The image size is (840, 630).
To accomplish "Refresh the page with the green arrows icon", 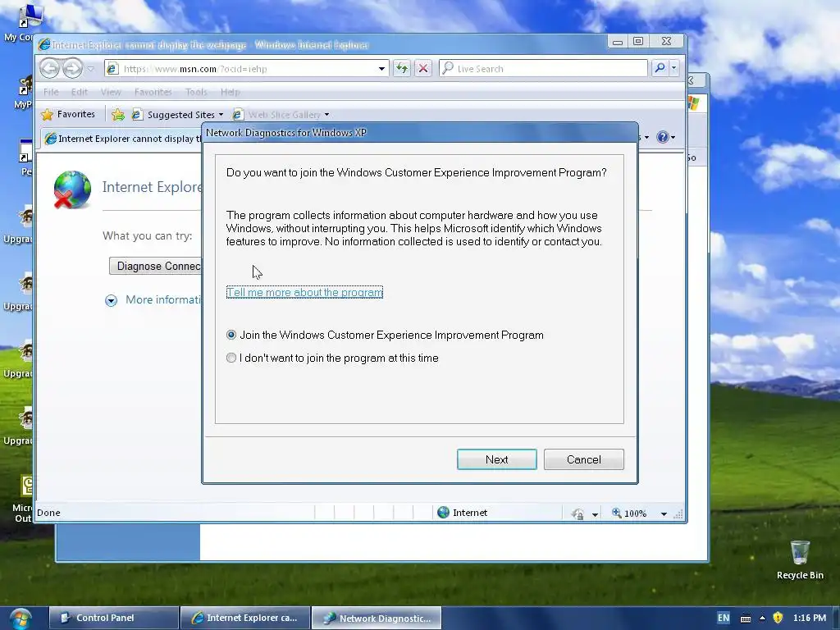I will click(x=402, y=68).
